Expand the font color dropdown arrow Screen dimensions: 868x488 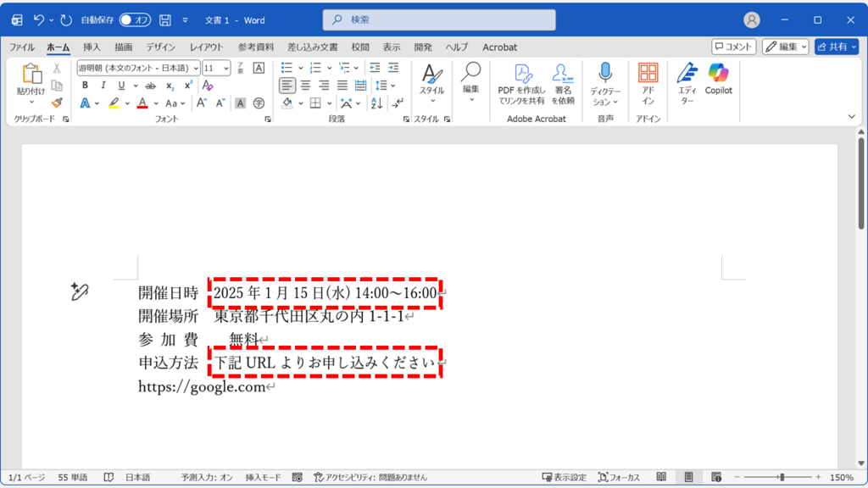(x=155, y=102)
